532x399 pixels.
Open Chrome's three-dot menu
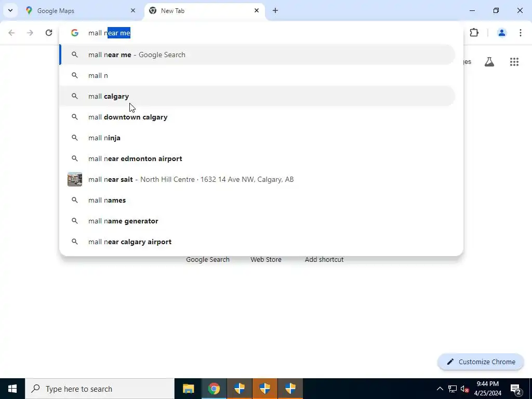tap(521, 33)
